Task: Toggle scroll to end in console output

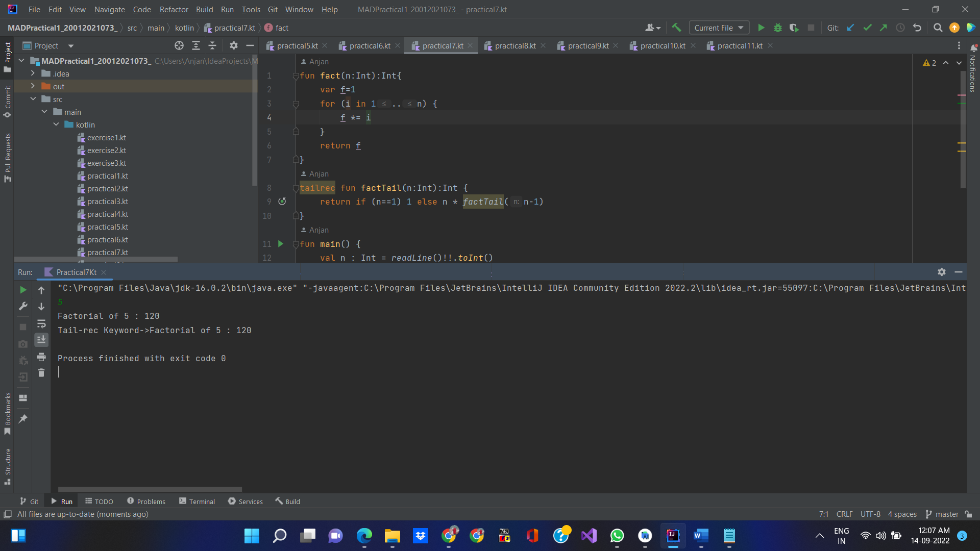Action: point(41,339)
